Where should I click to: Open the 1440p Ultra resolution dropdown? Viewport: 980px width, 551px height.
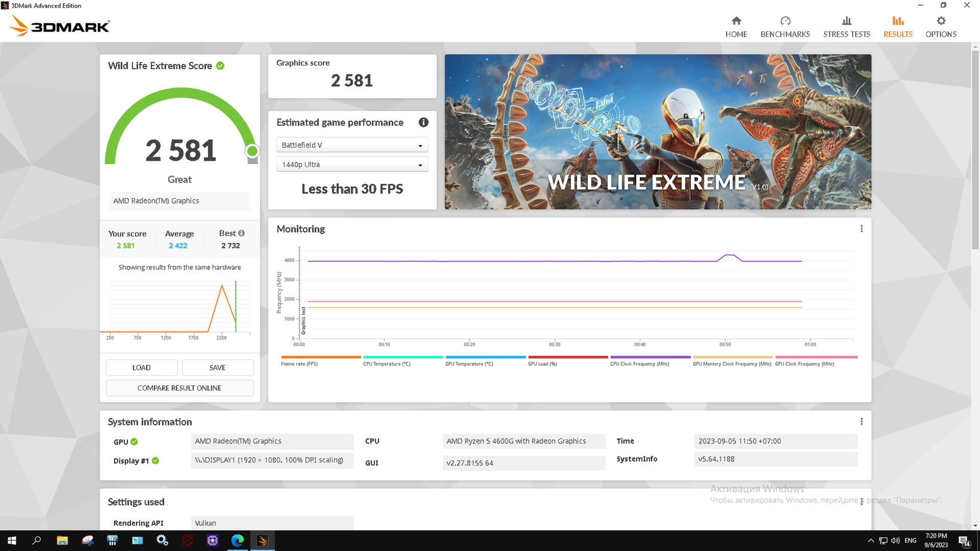tap(352, 164)
